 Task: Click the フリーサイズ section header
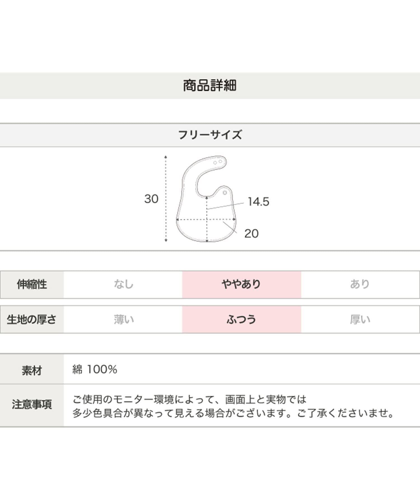click(x=210, y=135)
